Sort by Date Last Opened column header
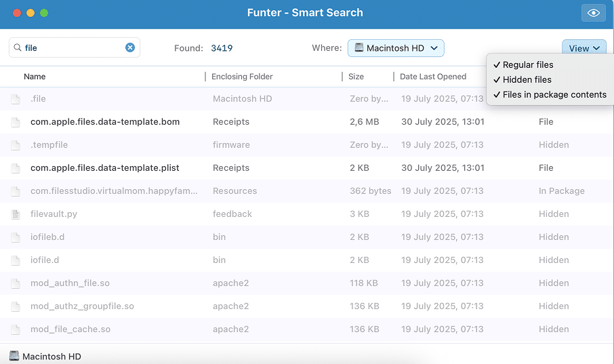Image resolution: width=614 pixels, height=364 pixels. pyautogui.click(x=432, y=77)
